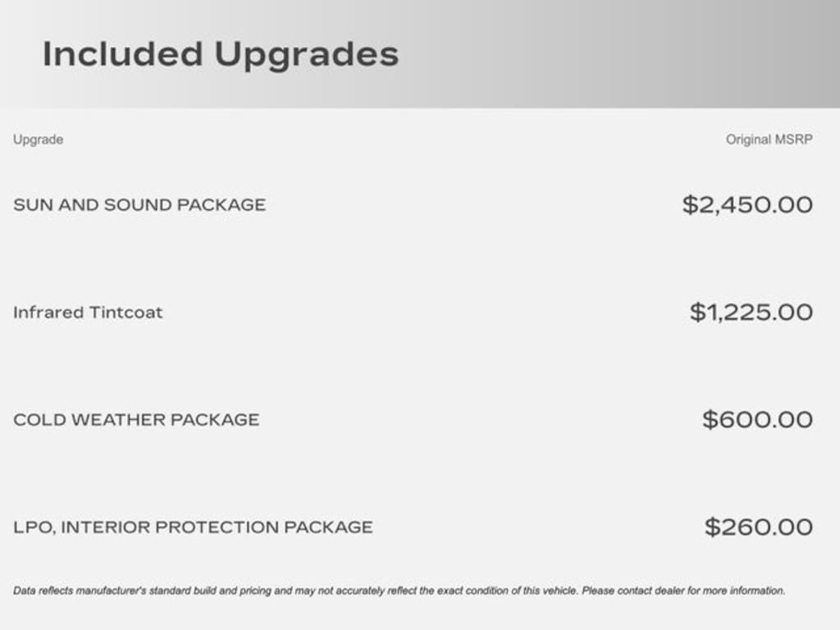
Task: Select the "Upgrade" column header
Action: [x=38, y=139]
